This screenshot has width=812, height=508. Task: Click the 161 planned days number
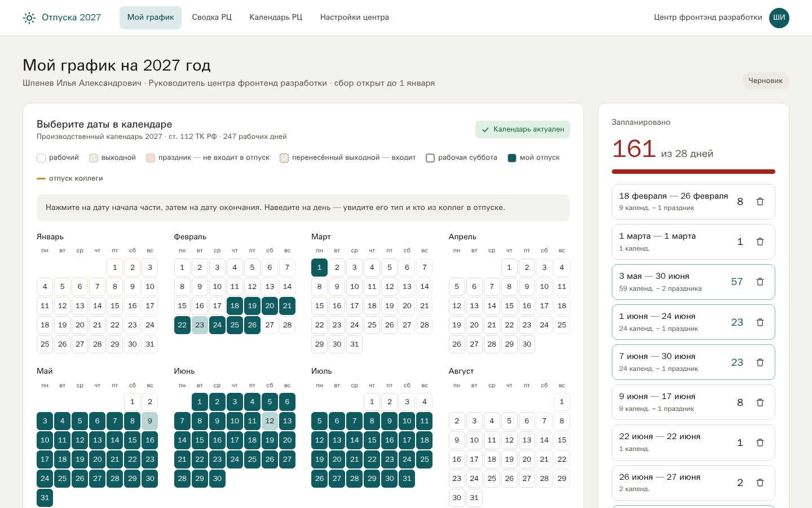pos(634,149)
